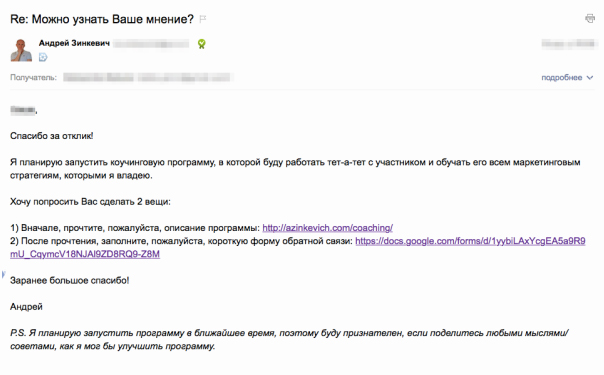
Task: Click the blue marker at left edge
Action: 3,274
